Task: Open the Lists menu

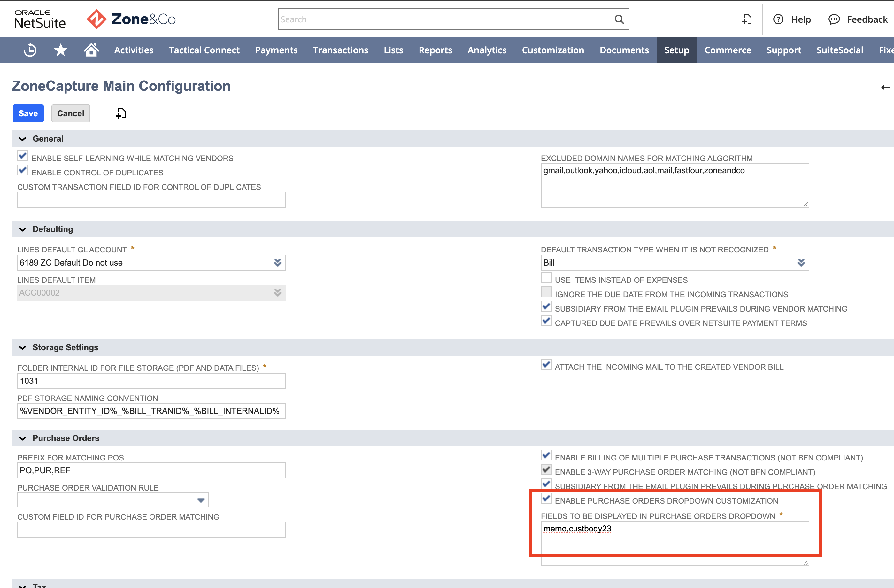Action: pos(393,50)
